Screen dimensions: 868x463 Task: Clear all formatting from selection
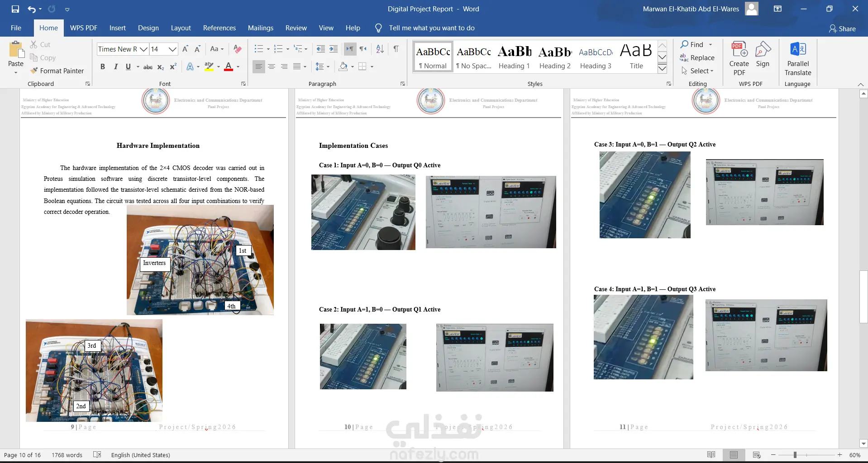pyautogui.click(x=237, y=49)
